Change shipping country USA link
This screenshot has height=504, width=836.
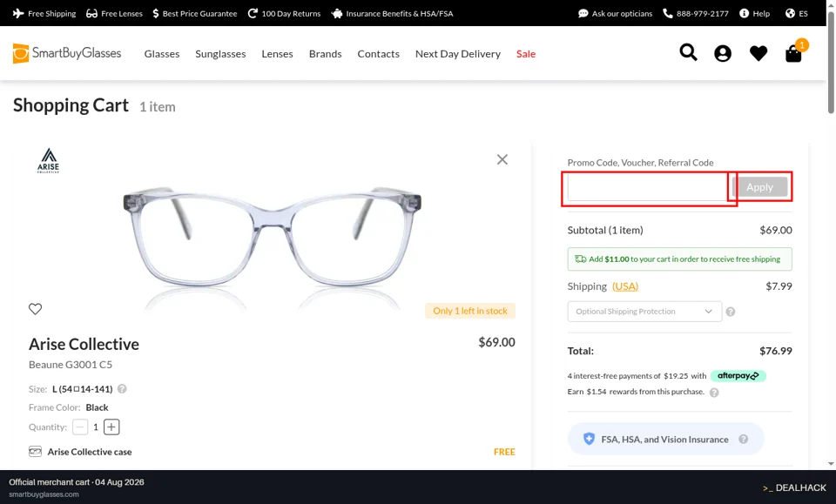(625, 286)
